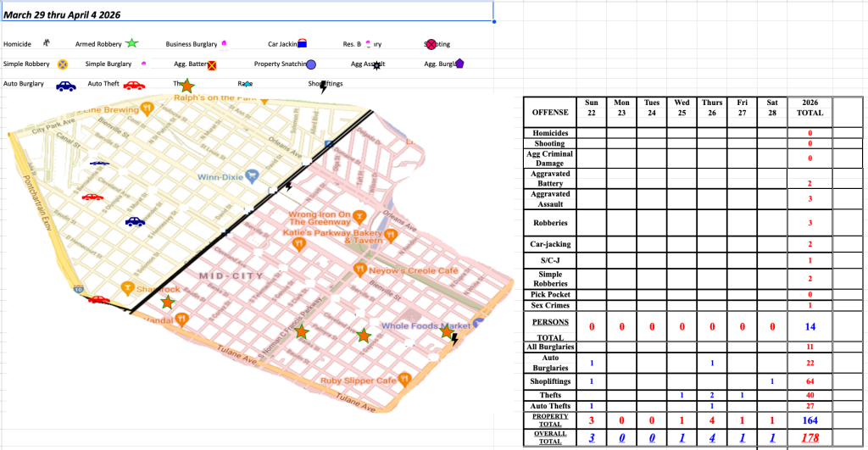The height and width of the screenshot is (450, 868).
Task: Click the Homicide figure icon in legend
Action: click(x=47, y=42)
